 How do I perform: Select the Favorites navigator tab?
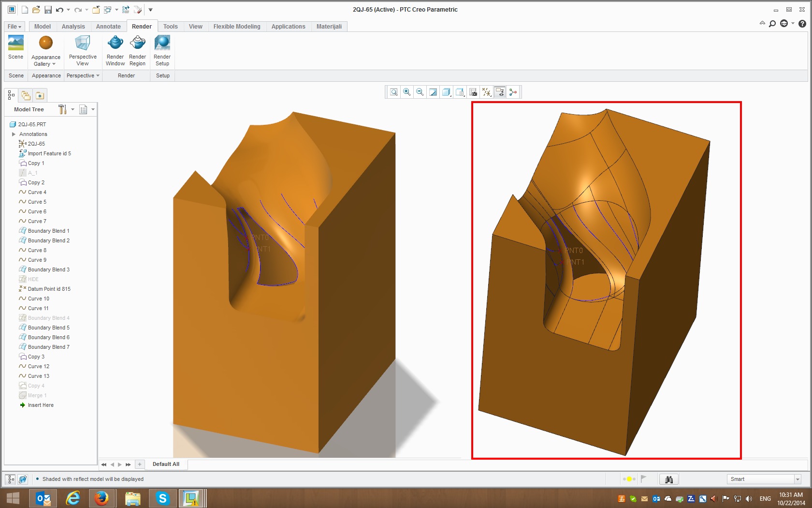[40, 95]
